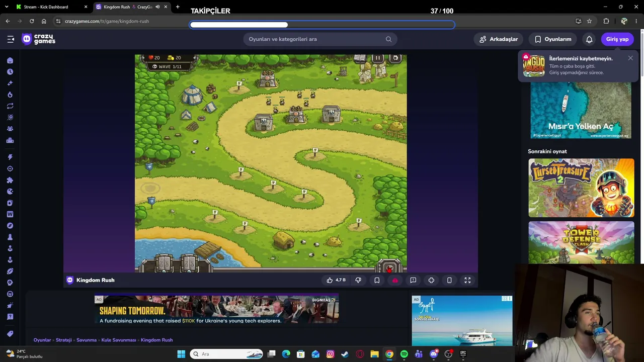Viewport: 644px width, 362px height.
Task: Open the weather widget showing 24°C
Action: (23, 354)
